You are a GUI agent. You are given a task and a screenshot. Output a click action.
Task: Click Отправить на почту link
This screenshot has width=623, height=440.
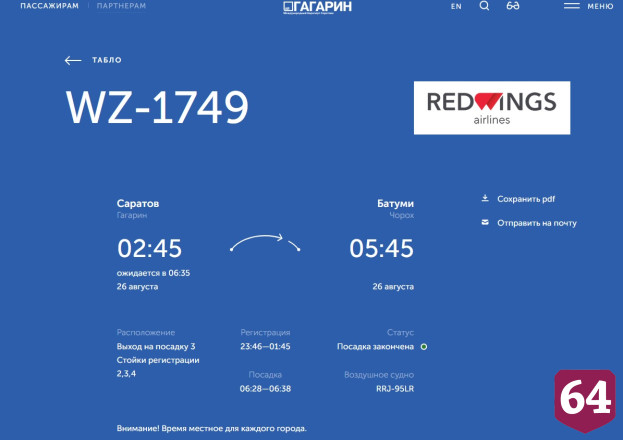click(537, 223)
